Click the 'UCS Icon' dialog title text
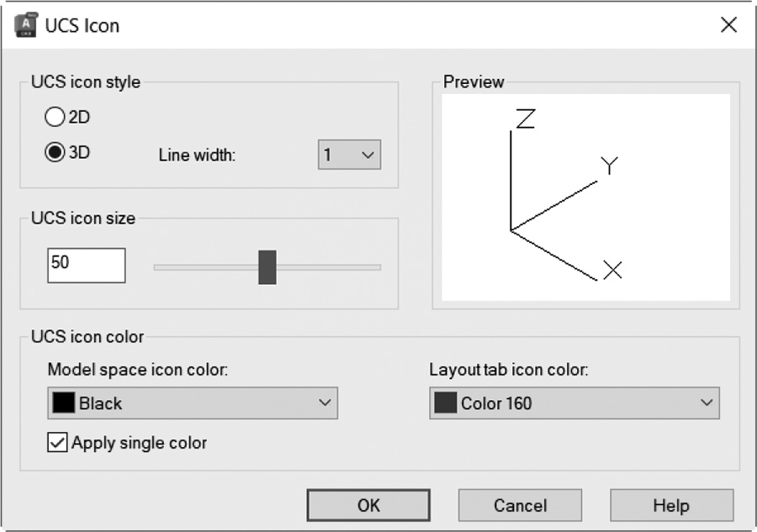The width and height of the screenshot is (757, 532). [82, 25]
